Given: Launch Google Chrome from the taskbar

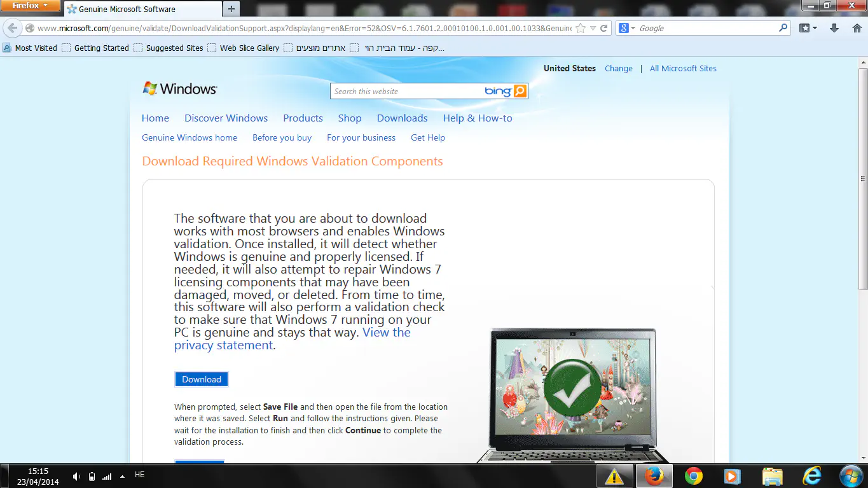Looking at the screenshot, I should click(x=693, y=475).
